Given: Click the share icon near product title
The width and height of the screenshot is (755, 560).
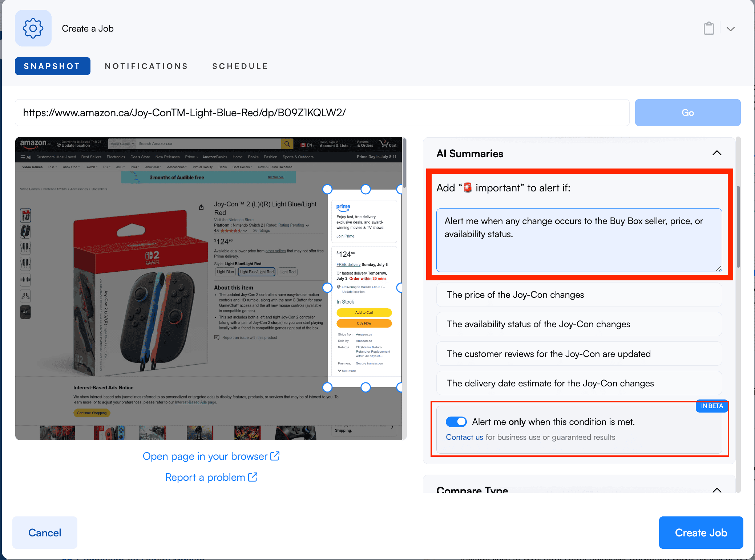Looking at the screenshot, I should tap(201, 207).
